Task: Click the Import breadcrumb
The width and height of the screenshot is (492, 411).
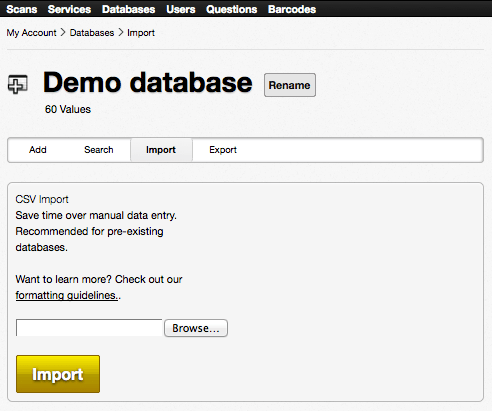Action: pyautogui.click(x=141, y=33)
